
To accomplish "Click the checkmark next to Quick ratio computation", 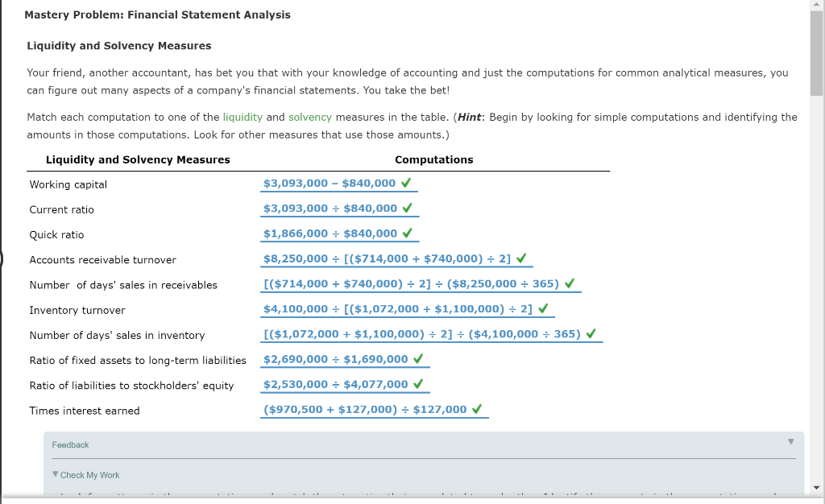I will (x=408, y=233).
